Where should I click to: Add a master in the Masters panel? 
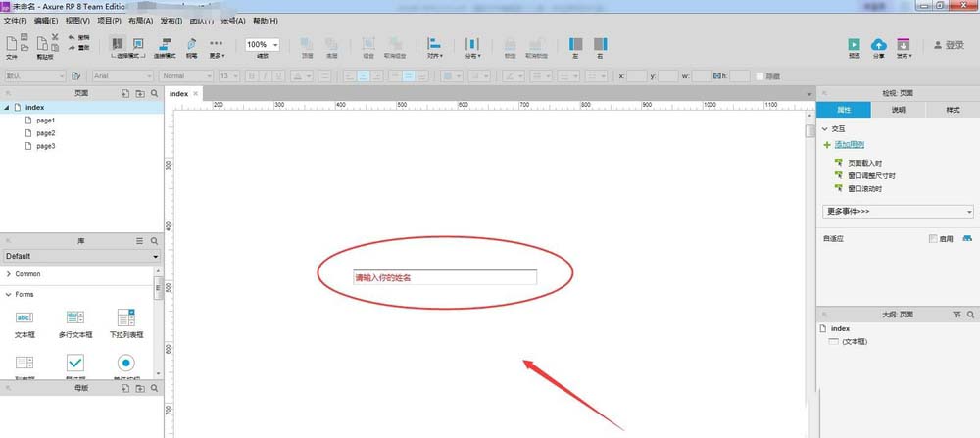[x=125, y=388]
